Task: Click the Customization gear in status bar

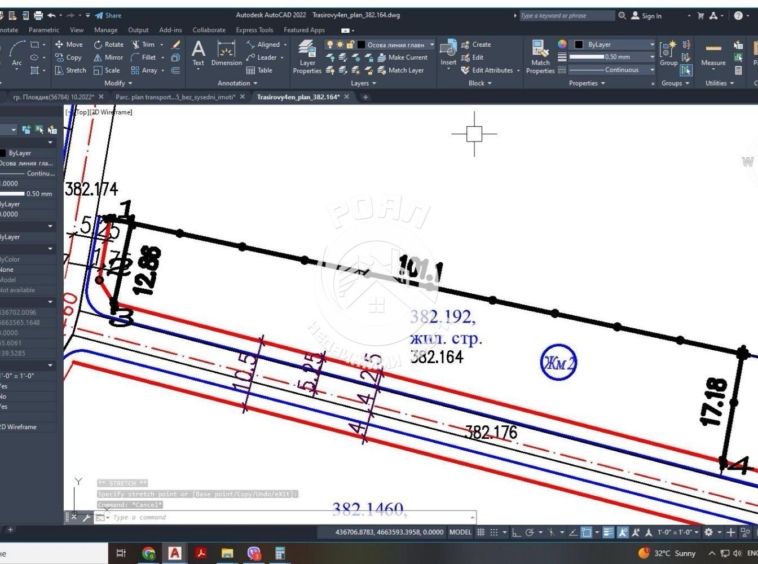Action: 709,532
